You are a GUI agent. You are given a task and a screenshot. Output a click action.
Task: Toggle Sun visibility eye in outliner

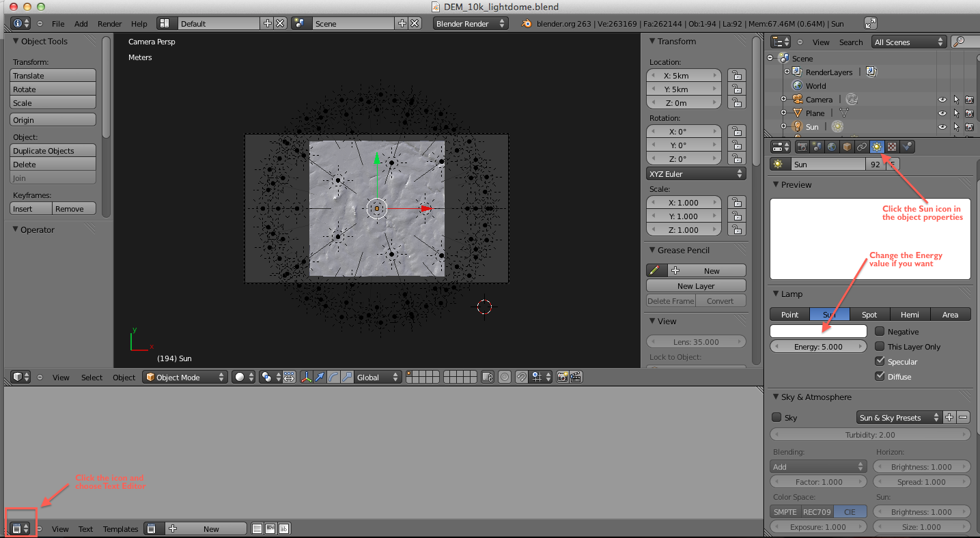[942, 127]
